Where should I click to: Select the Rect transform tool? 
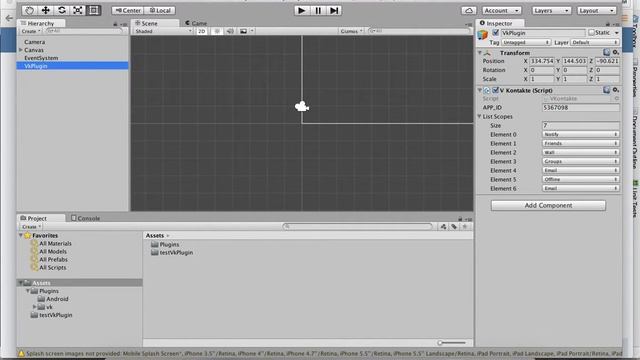point(93,10)
